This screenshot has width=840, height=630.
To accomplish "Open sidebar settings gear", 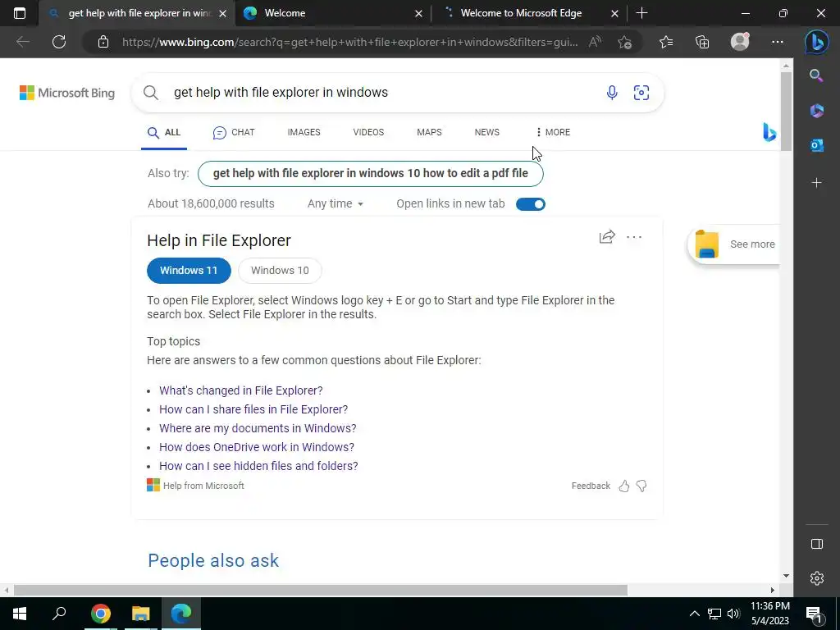I will coord(816,578).
